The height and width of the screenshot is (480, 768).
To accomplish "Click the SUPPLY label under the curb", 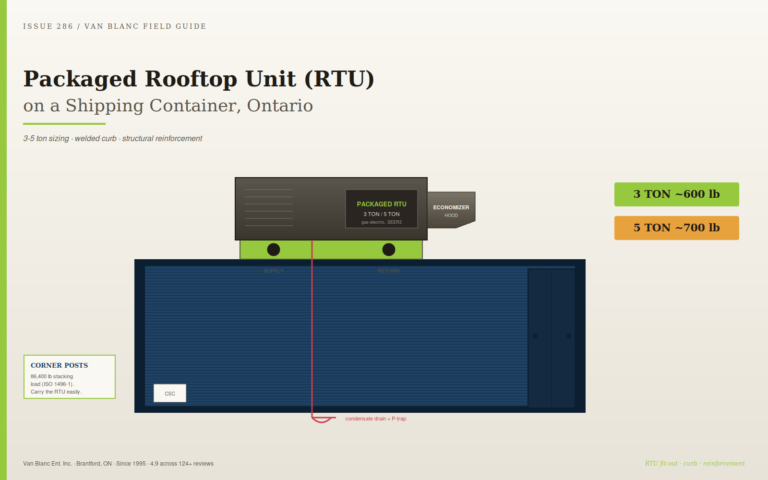I will pos(273,271).
